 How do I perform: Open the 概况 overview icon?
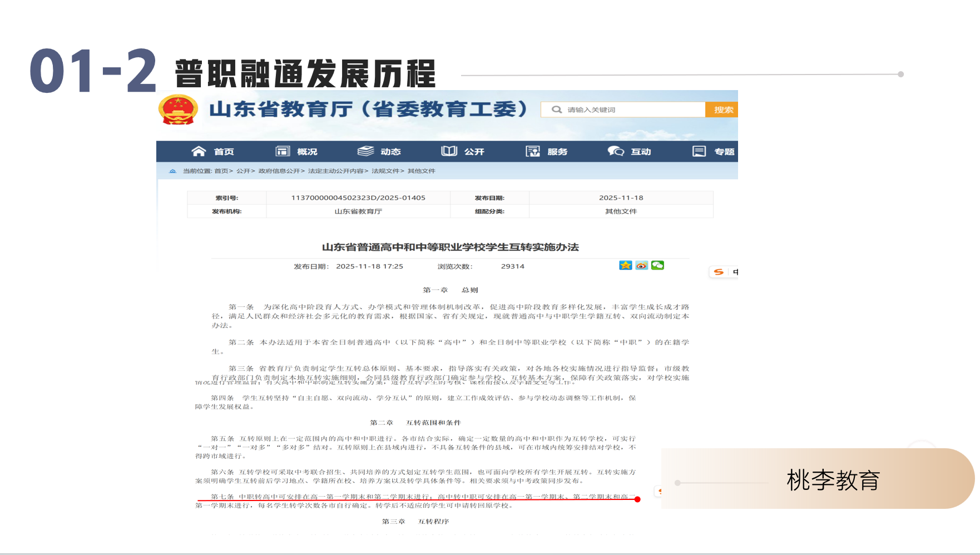pyautogui.click(x=283, y=151)
